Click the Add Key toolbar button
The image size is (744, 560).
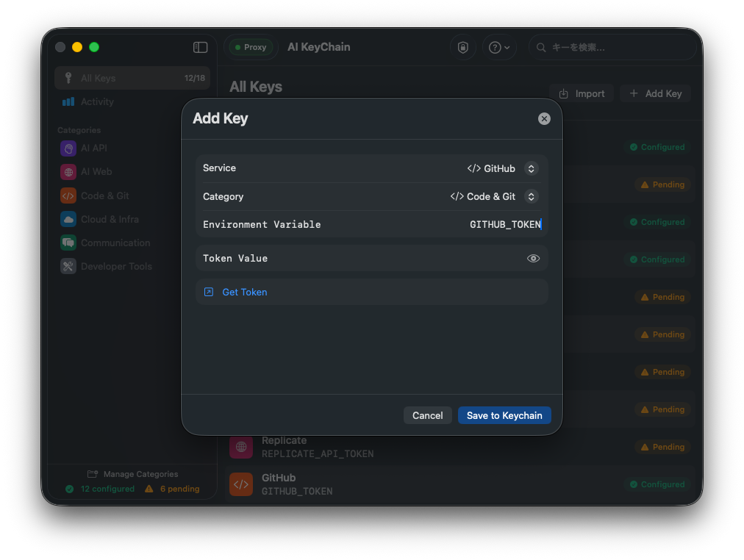(656, 94)
